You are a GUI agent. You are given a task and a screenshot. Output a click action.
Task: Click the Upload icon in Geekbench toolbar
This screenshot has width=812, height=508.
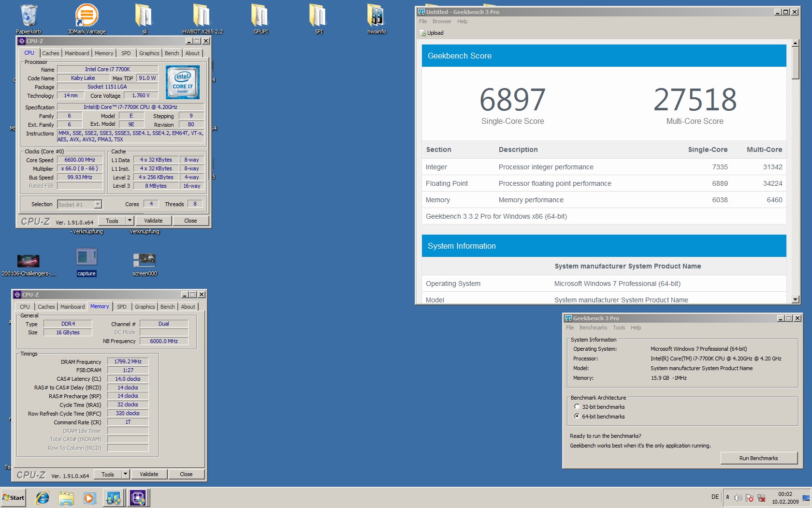click(x=431, y=33)
